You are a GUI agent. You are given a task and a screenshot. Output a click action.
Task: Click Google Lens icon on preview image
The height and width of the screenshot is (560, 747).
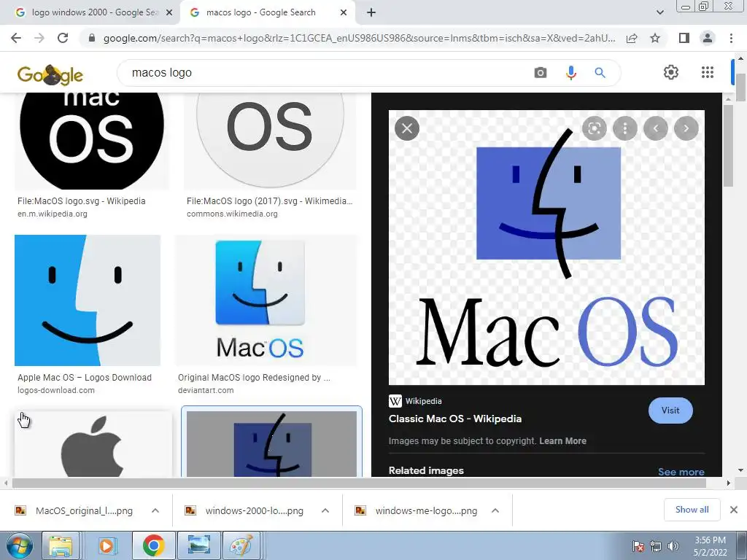tap(594, 128)
